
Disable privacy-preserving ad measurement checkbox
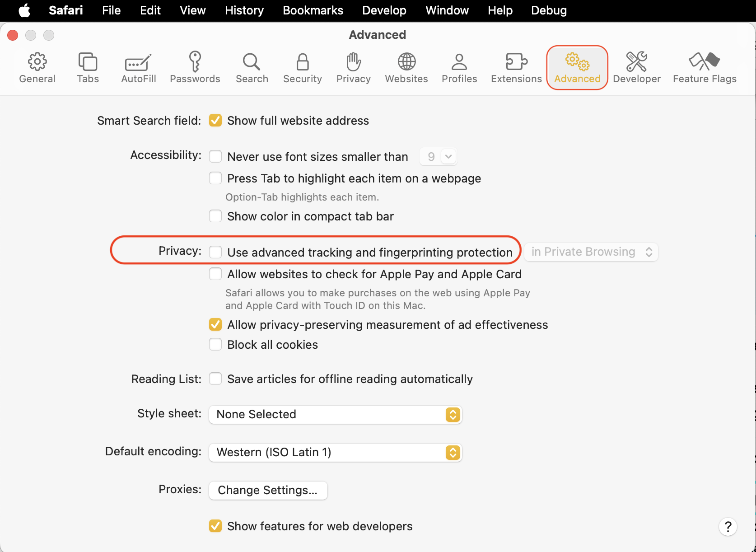(215, 325)
